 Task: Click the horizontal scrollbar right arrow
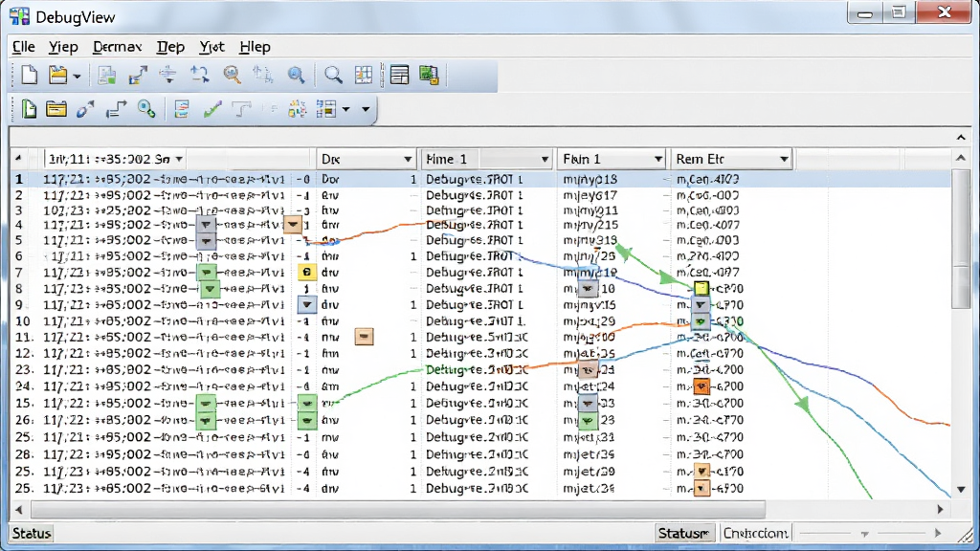tap(940, 510)
